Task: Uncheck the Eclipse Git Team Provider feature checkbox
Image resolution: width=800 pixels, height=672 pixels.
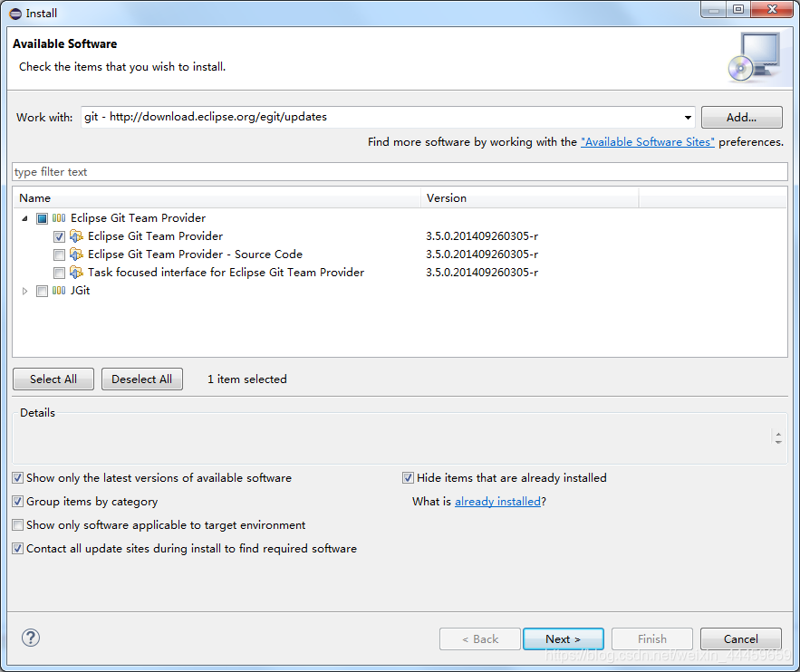Action: pos(59,236)
